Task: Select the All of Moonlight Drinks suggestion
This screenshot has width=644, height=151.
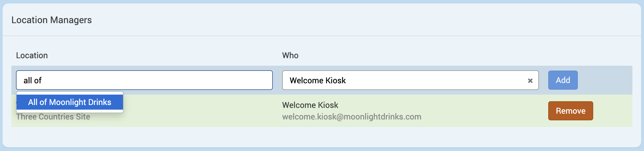Action: pos(70,102)
